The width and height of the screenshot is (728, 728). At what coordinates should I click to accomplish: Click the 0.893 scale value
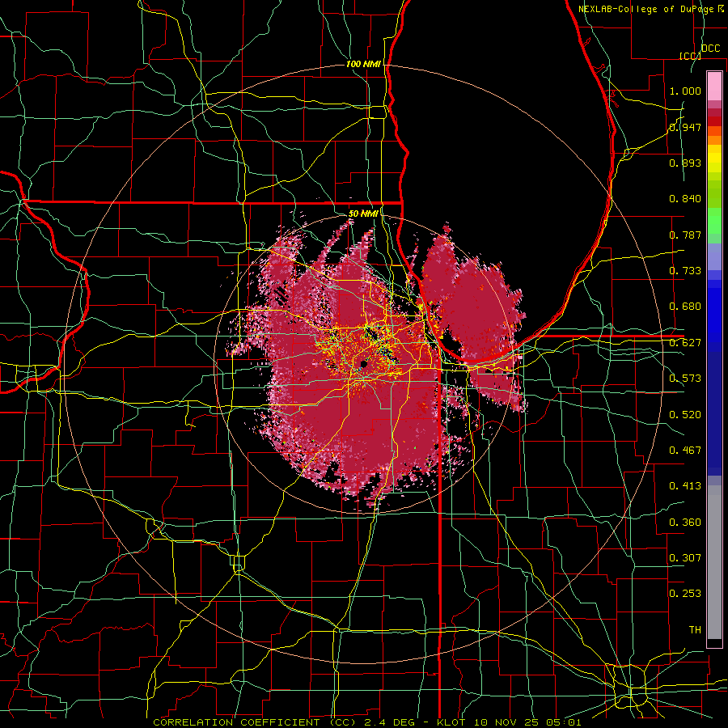coord(685,163)
